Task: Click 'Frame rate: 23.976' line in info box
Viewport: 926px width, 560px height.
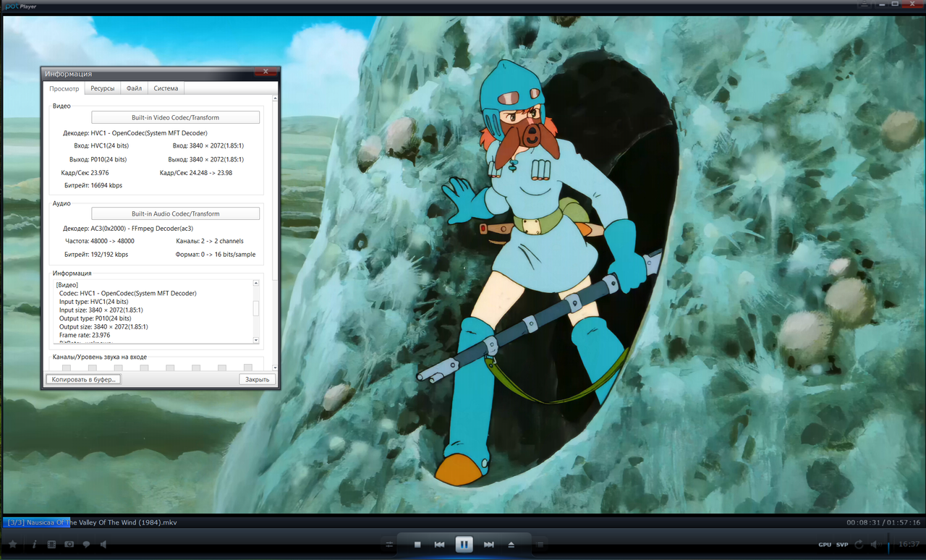Action: coord(85,335)
